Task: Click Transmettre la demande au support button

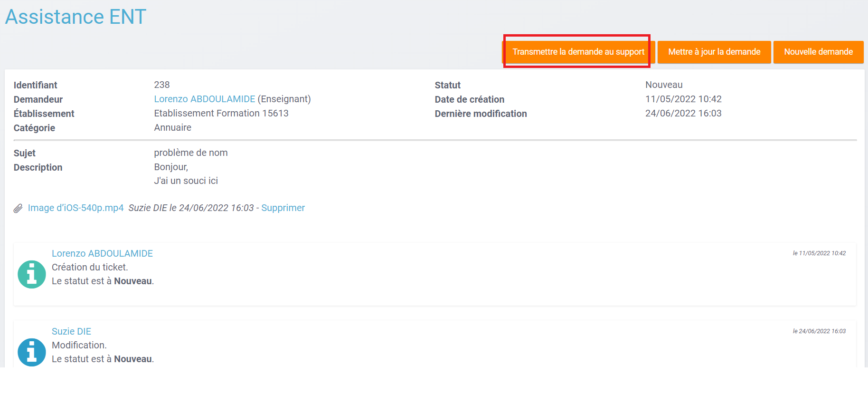Action: tap(578, 52)
